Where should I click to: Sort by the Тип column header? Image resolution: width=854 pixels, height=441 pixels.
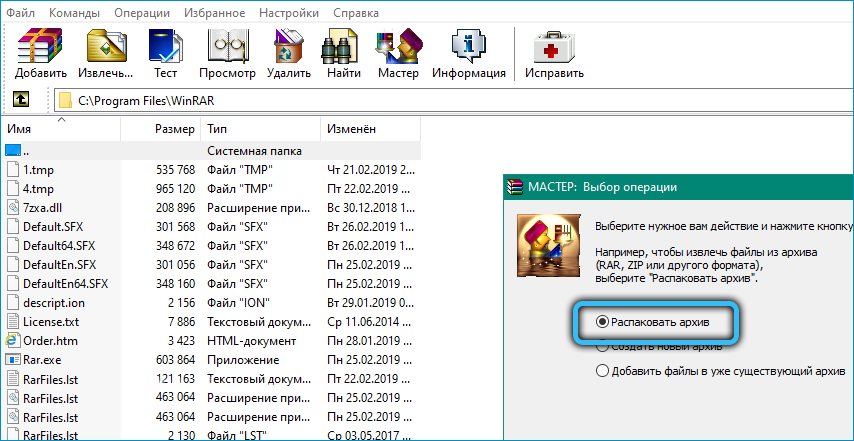coord(261,129)
